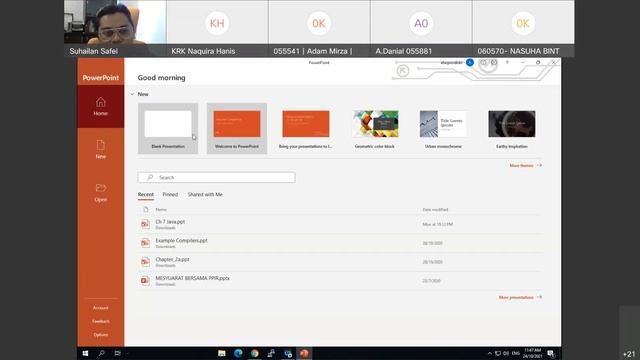Open the Windows Start menu
The width and height of the screenshot is (640, 360).
(85, 353)
